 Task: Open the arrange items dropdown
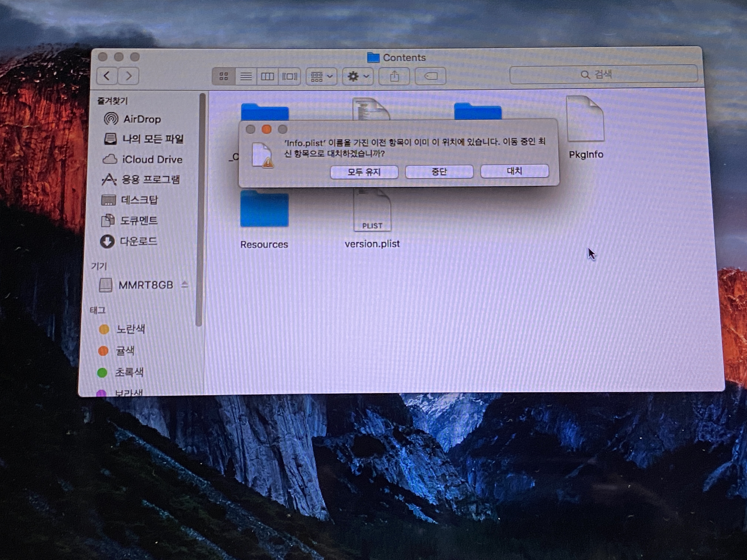pyautogui.click(x=321, y=77)
